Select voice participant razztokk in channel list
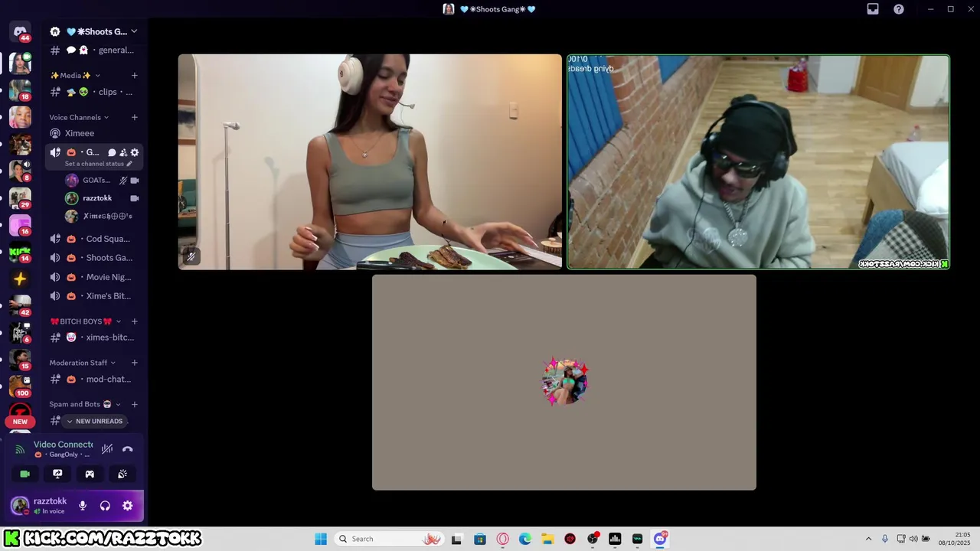The width and height of the screenshot is (980, 551). pos(103,198)
